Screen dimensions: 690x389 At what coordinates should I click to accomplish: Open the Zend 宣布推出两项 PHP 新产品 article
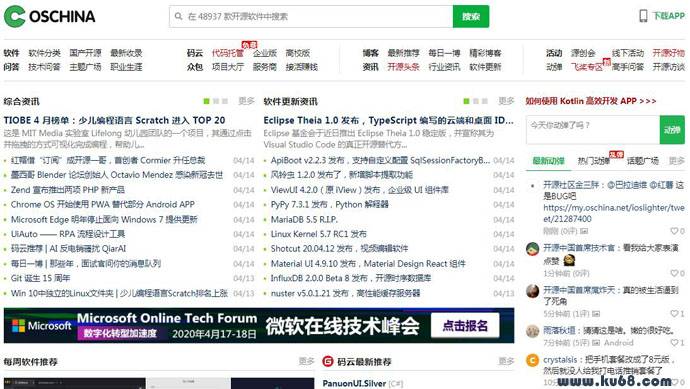[68, 190]
